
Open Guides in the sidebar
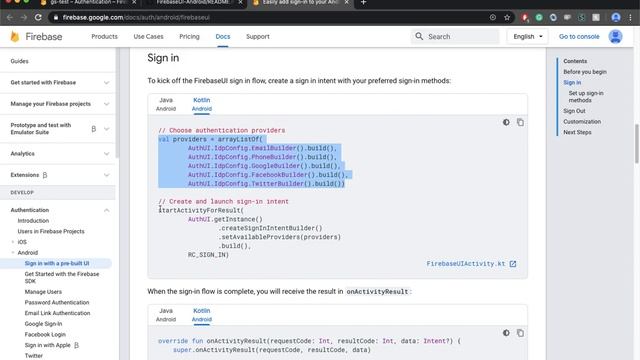pyautogui.click(x=19, y=61)
